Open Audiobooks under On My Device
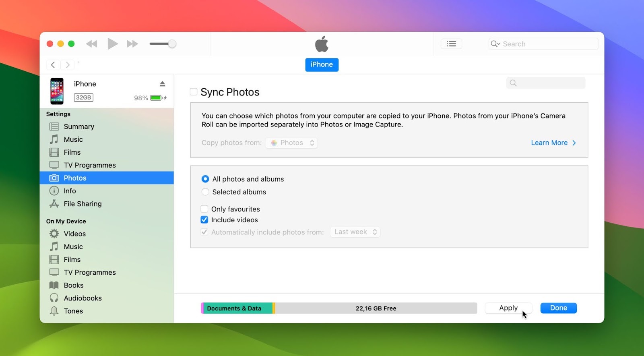The image size is (644, 356). 107,298
